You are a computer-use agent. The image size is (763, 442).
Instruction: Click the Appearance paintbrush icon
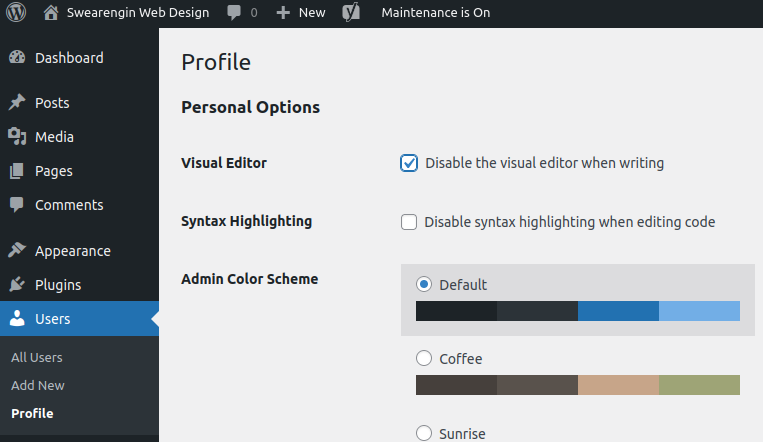(17, 250)
